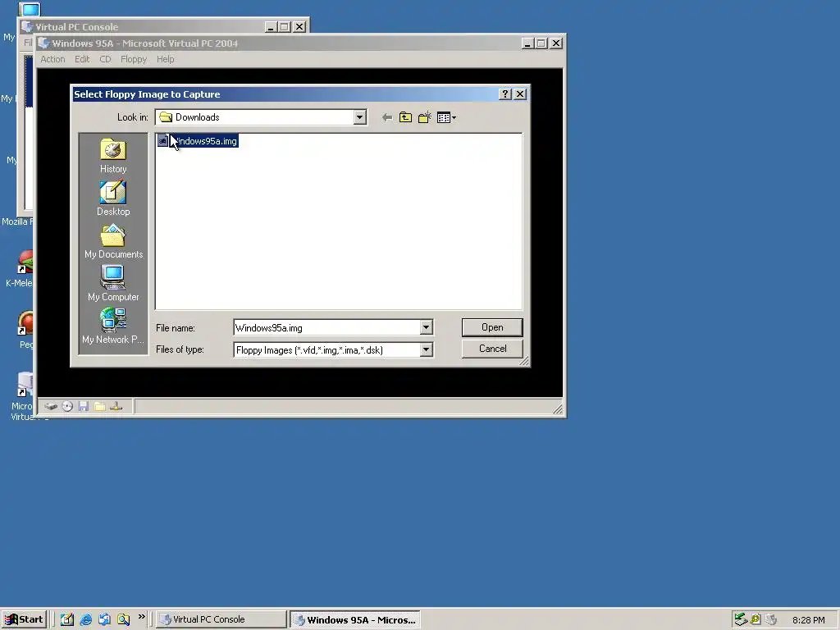Click the Open button
The width and height of the screenshot is (840, 630).
click(492, 327)
